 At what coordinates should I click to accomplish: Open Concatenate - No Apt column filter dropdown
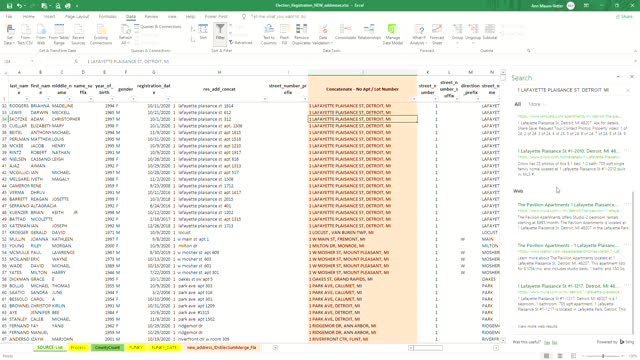pos(414,99)
